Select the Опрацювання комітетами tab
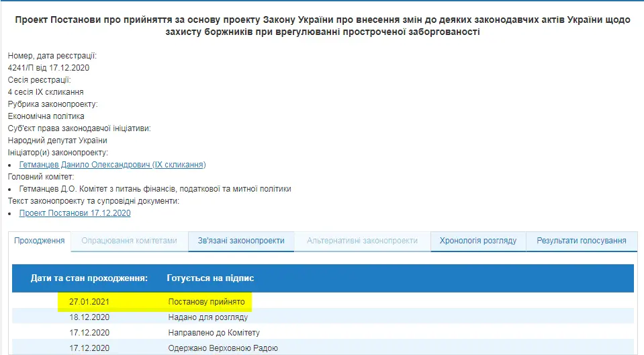Screen dimensions: 644x355 coord(129,241)
